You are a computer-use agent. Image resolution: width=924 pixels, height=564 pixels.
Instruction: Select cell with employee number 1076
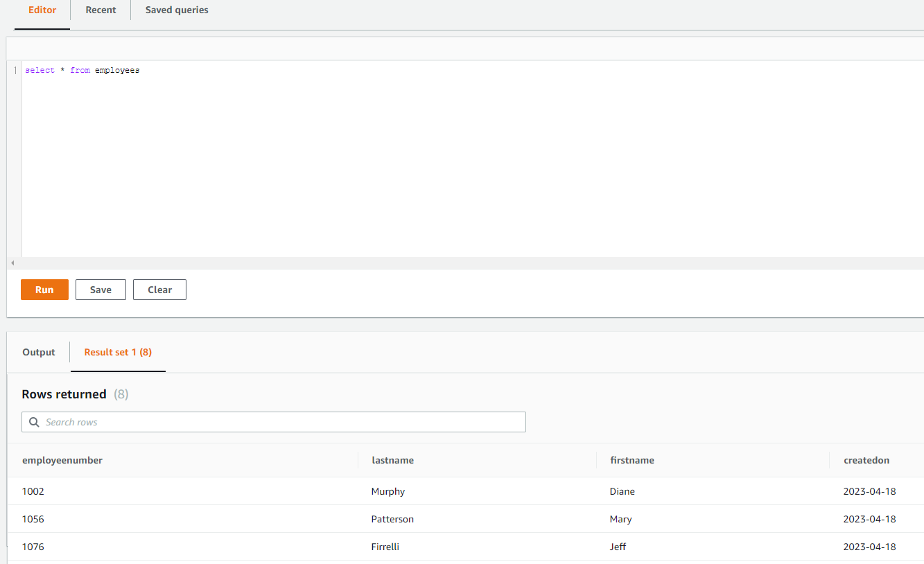pyautogui.click(x=33, y=547)
